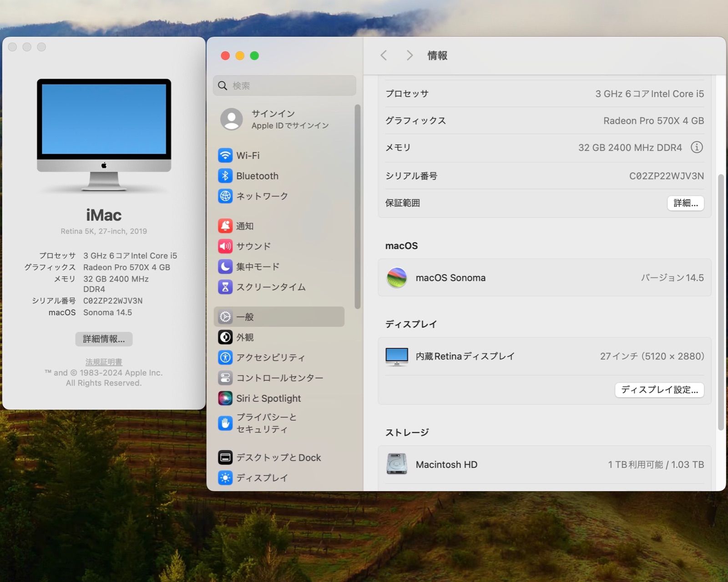728x582 pixels.
Task: Open 通知 bell icon
Action: (x=225, y=226)
